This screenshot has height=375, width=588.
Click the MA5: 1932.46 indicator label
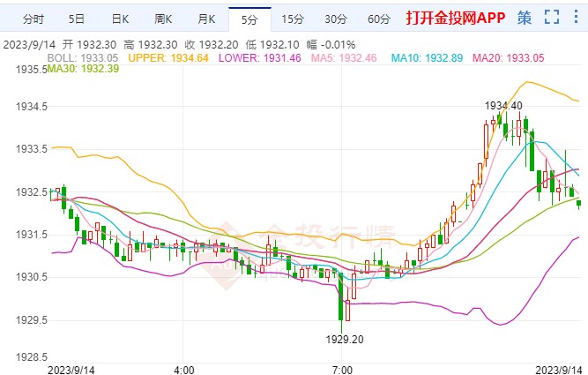[344, 58]
